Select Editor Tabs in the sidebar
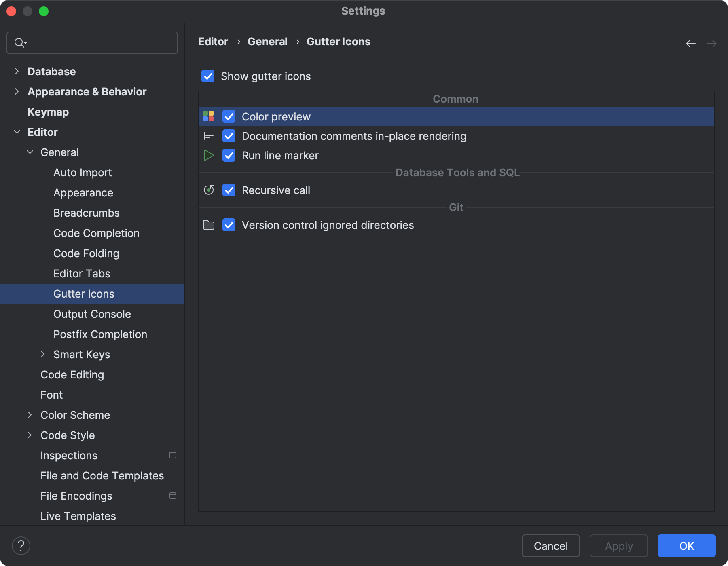This screenshot has height=566, width=728. point(82,273)
